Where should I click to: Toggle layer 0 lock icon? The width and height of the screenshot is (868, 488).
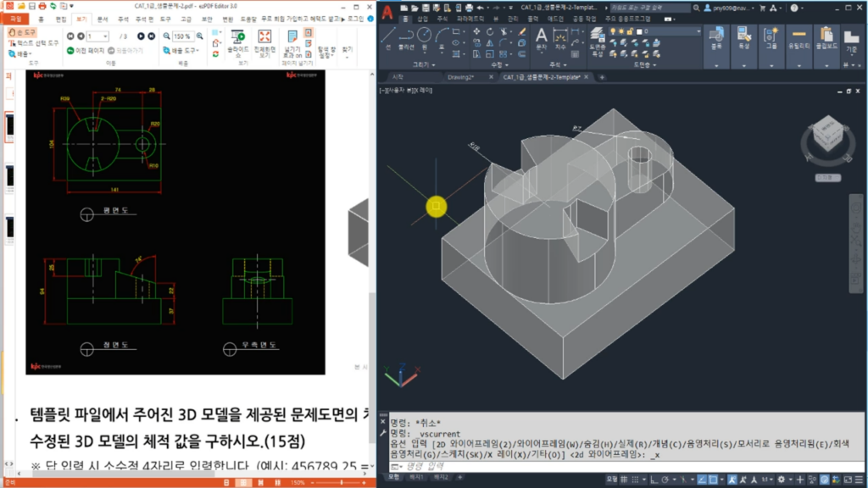[x=630, y=31]
